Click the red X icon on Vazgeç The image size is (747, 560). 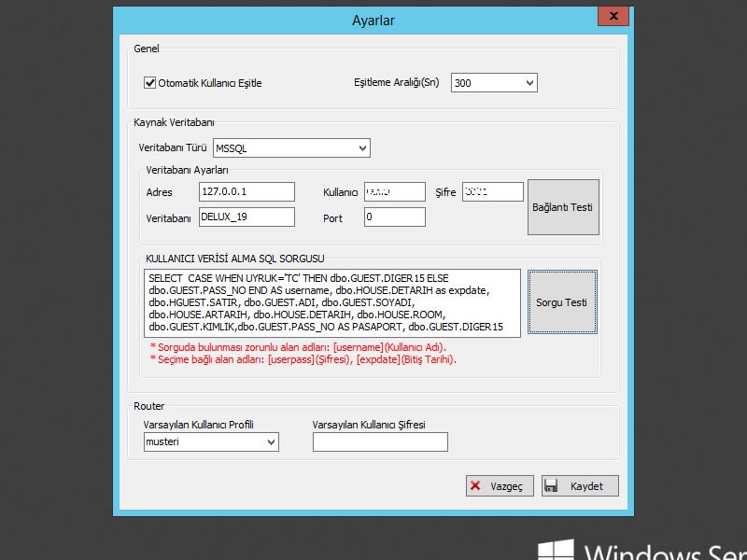tap(475, 486)
